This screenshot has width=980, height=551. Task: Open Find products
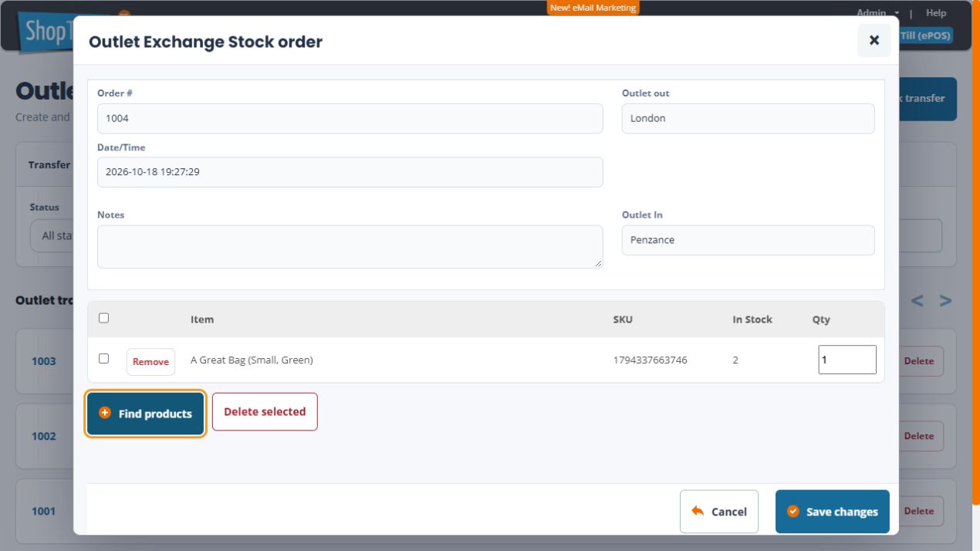[145, 414]
